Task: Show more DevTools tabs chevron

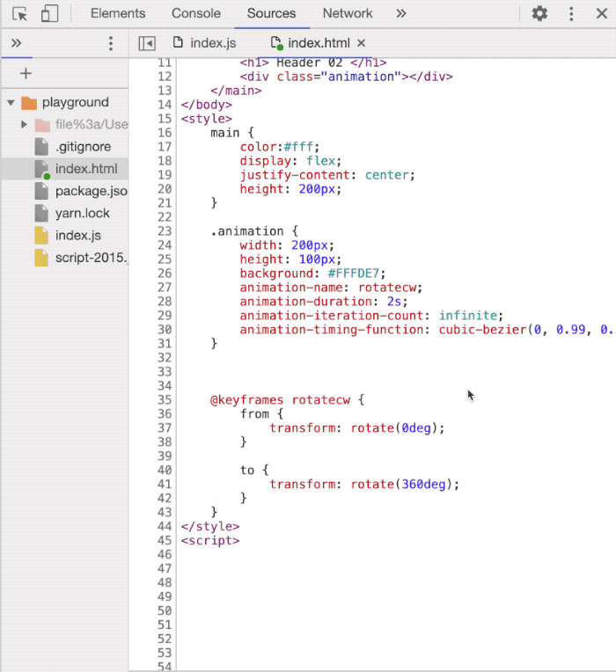Action: point(401,14)
